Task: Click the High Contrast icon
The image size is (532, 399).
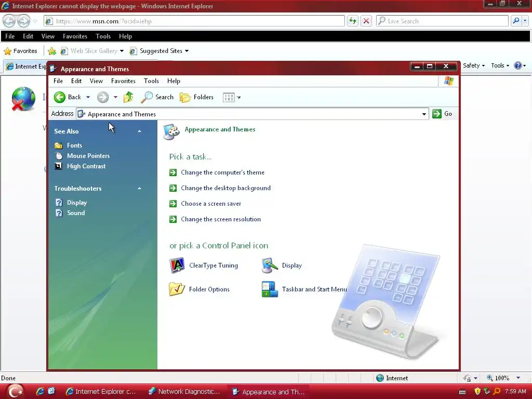Action: coord(59,166)
